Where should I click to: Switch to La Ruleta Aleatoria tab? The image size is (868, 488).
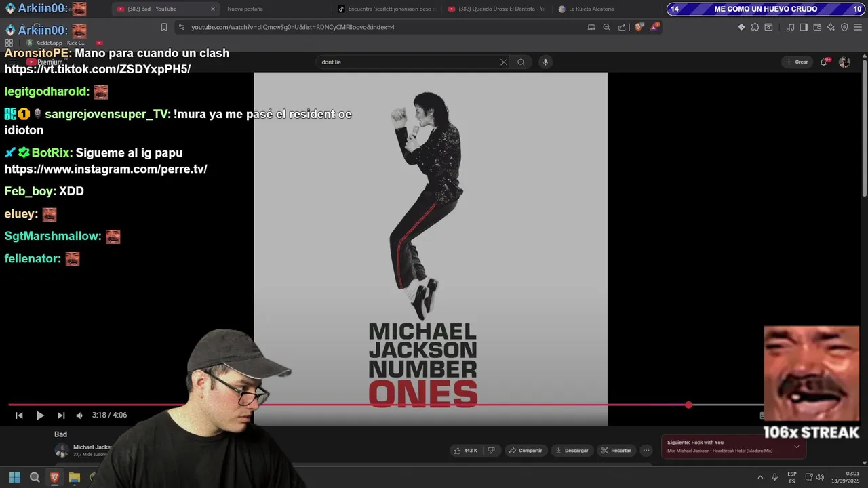click(x=587, y=9)
